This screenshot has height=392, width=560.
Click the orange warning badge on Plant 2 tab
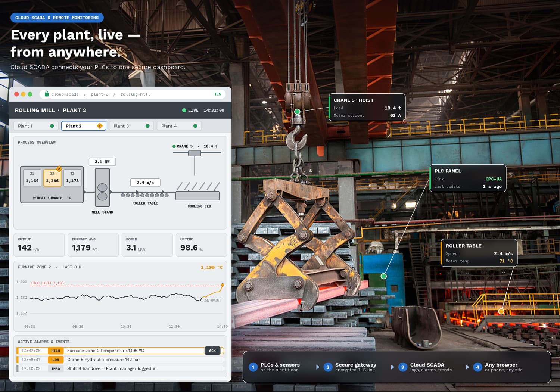[100, 126]
